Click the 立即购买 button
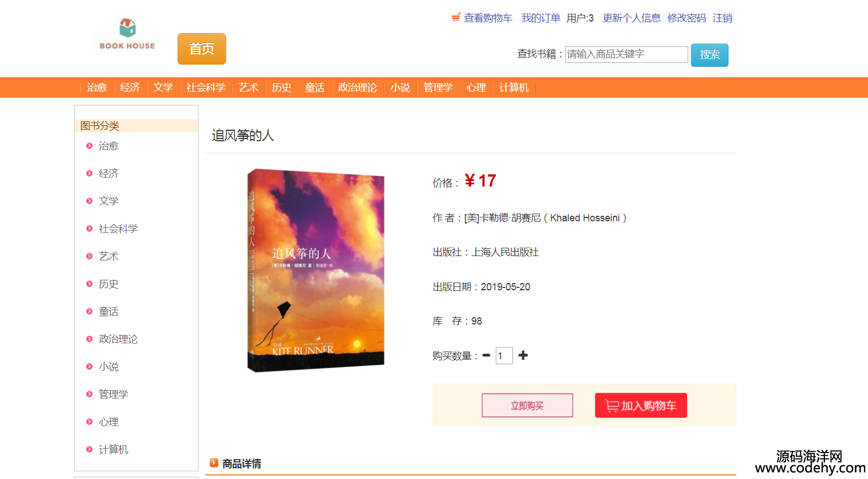This screenshot has width=868, height=479. tap(527, 406)
